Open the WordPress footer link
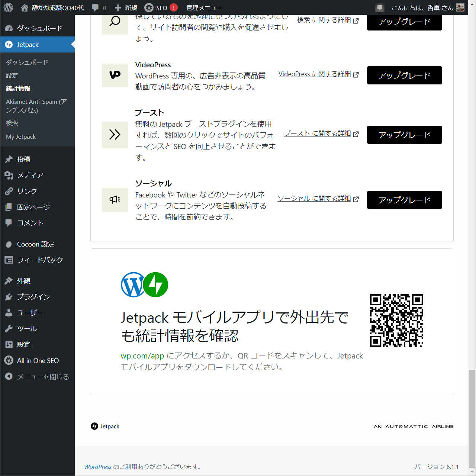This screenshot has width=476, height=476. [x=98, y=467]
